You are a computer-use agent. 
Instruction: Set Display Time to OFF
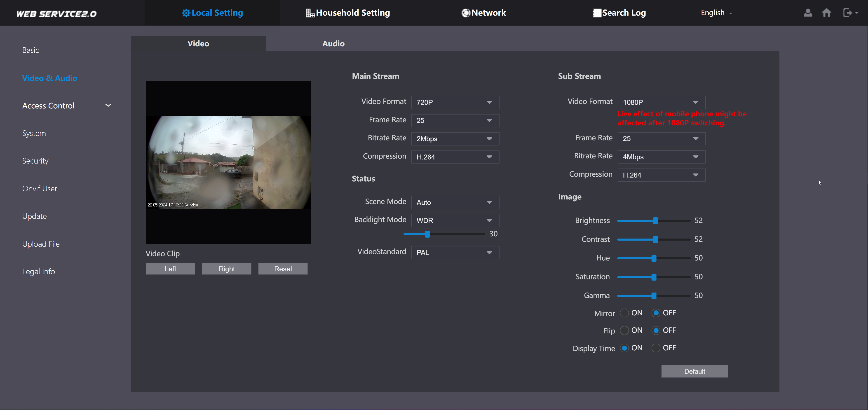[656, 348]
